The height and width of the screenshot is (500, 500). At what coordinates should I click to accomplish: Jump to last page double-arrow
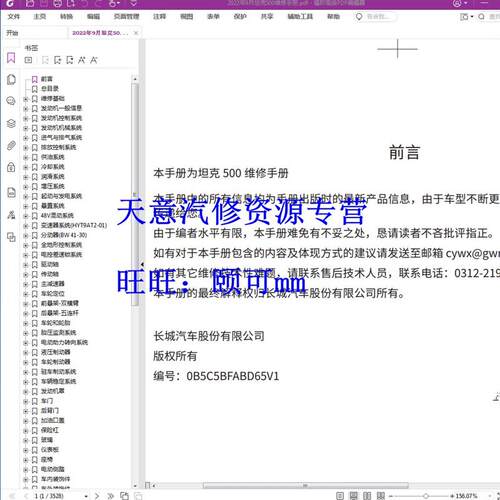pyautogui.click(x=110, y=496)
